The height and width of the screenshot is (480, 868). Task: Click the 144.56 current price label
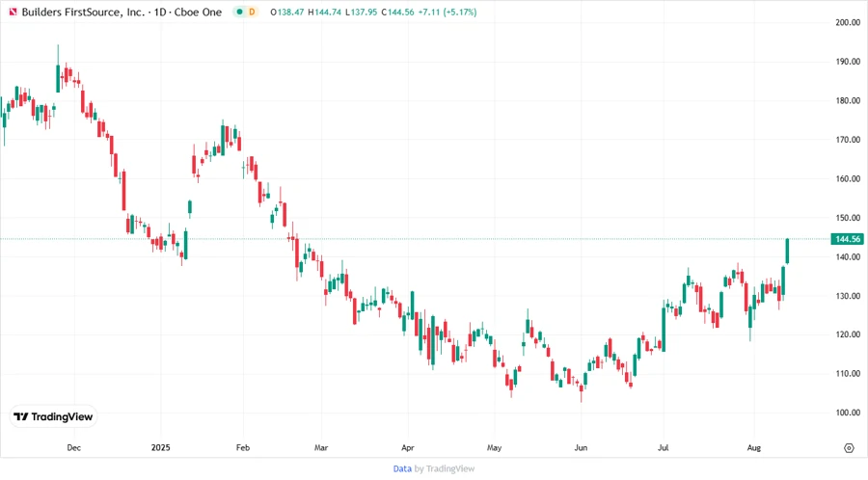847,239
